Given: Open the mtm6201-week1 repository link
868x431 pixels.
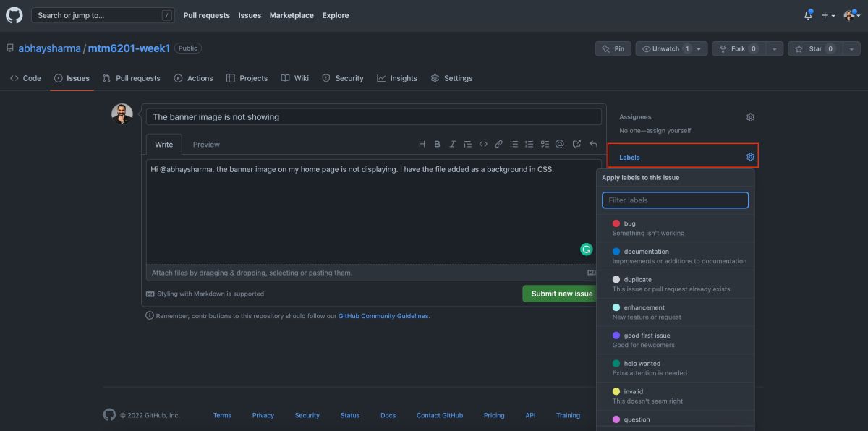Looking at the screenshot, I should 129,48.
